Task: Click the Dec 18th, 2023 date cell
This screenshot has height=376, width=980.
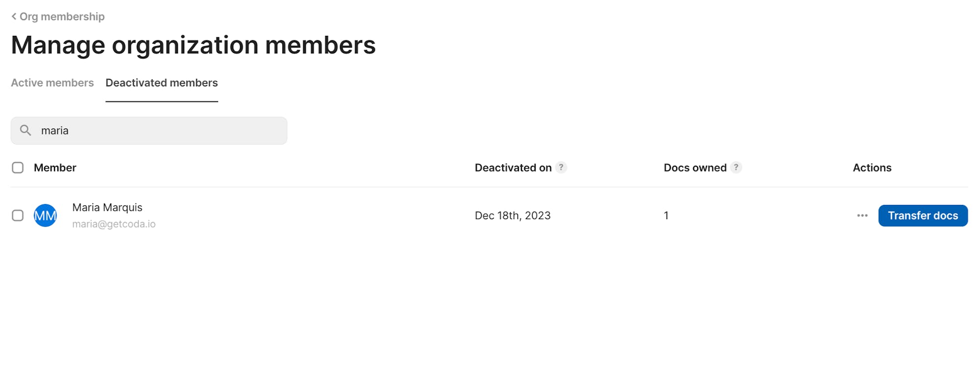Action: click(513, 216)
